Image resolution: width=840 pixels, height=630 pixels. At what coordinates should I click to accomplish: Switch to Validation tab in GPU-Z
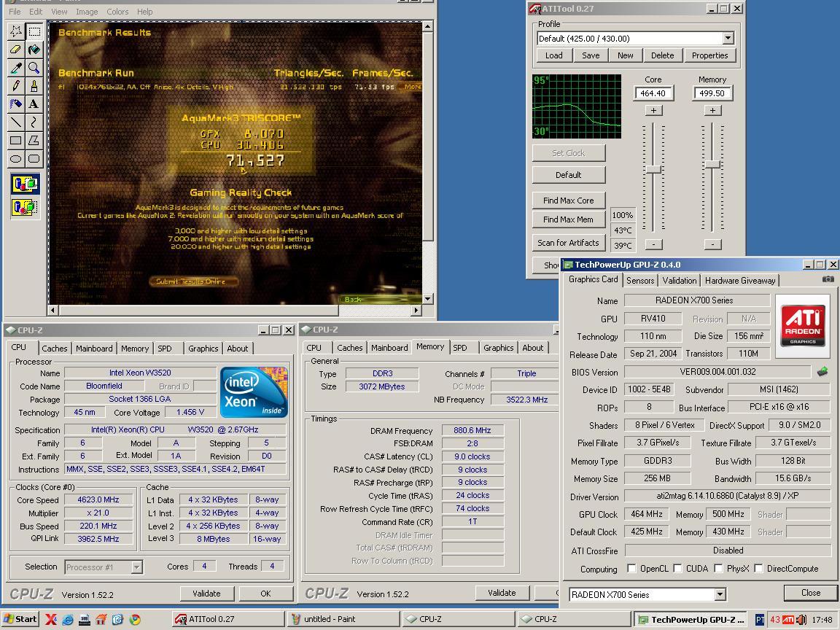click(x=680, y=280)
